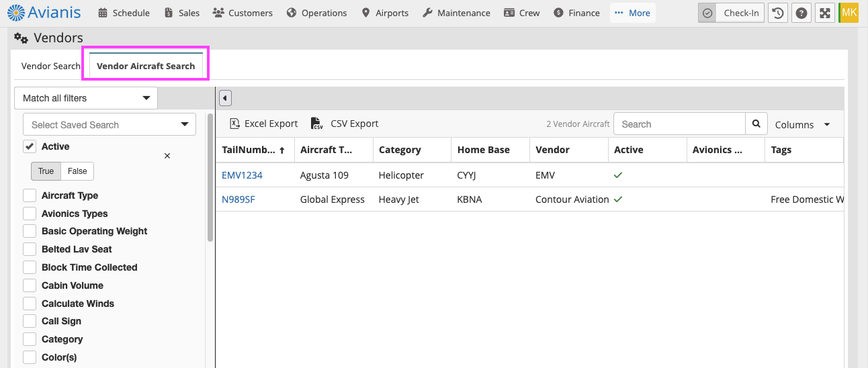This screenshot has height=368, width=868.
Task: Open the Maintenance menu
Action: (x=456, y=13)
